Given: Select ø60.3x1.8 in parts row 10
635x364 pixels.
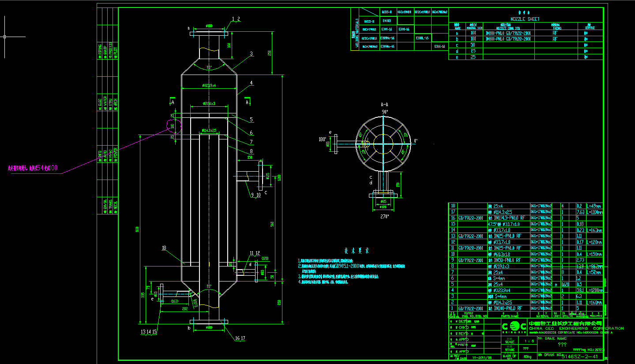Looking at the screenshot, I should (x=502, y=254).
